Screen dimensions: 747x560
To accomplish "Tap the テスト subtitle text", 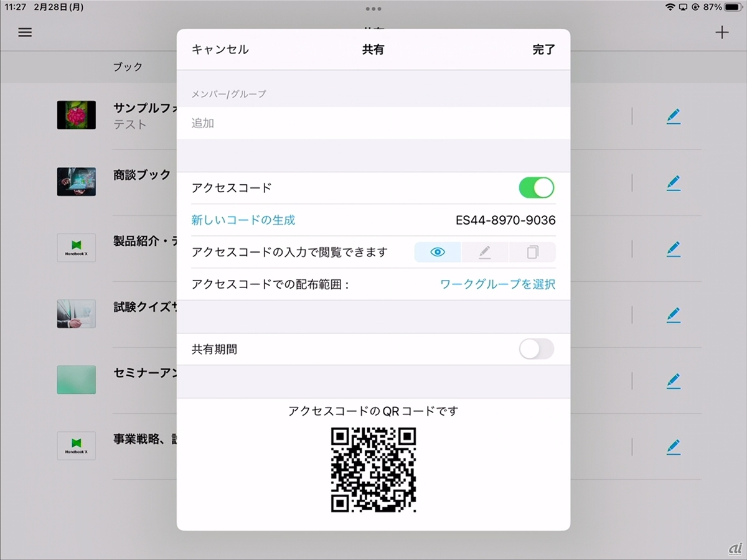I will (x=130, y=124).
